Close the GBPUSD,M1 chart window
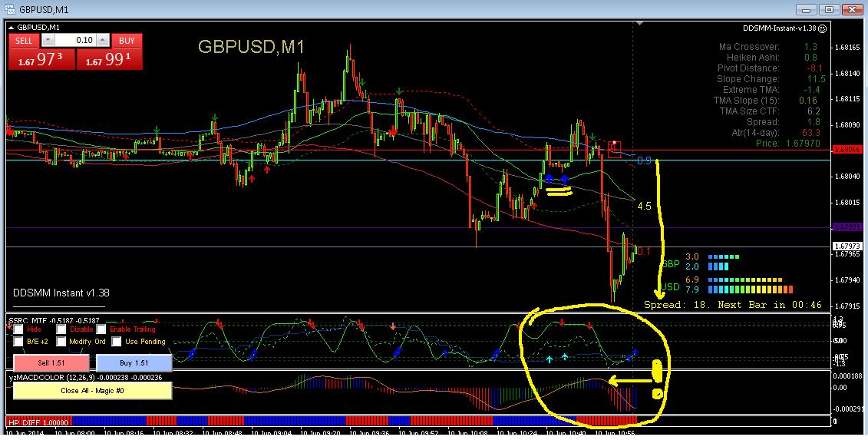 (852, 9)
